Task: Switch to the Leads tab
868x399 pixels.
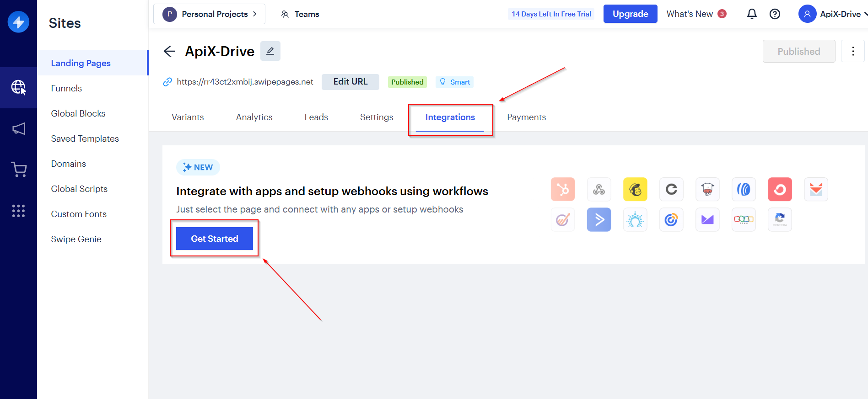Action: tap(316, 117)
